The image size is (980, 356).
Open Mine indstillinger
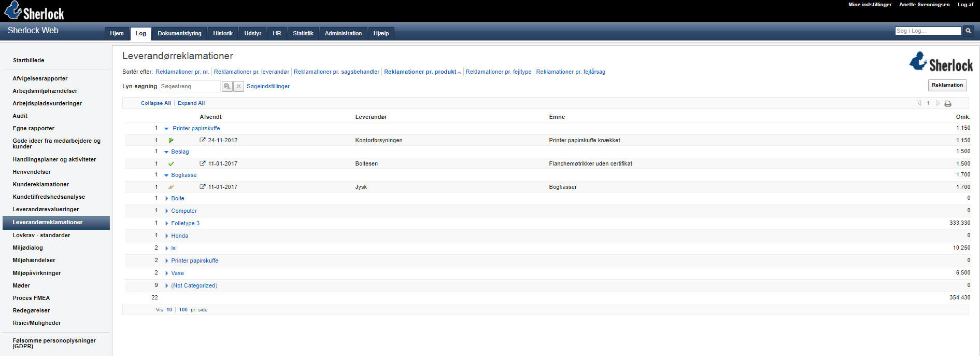click(870, 5)
